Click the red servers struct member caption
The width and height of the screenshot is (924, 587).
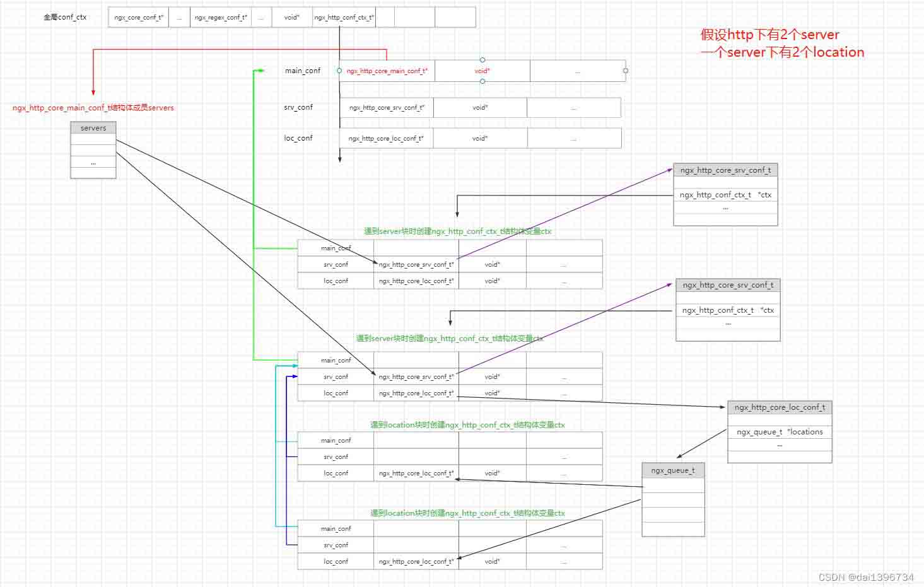pos(93,108)
